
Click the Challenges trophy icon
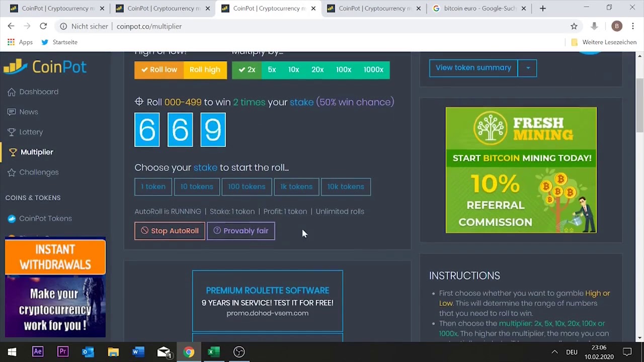pyautogui.click(x=12, y=172)
